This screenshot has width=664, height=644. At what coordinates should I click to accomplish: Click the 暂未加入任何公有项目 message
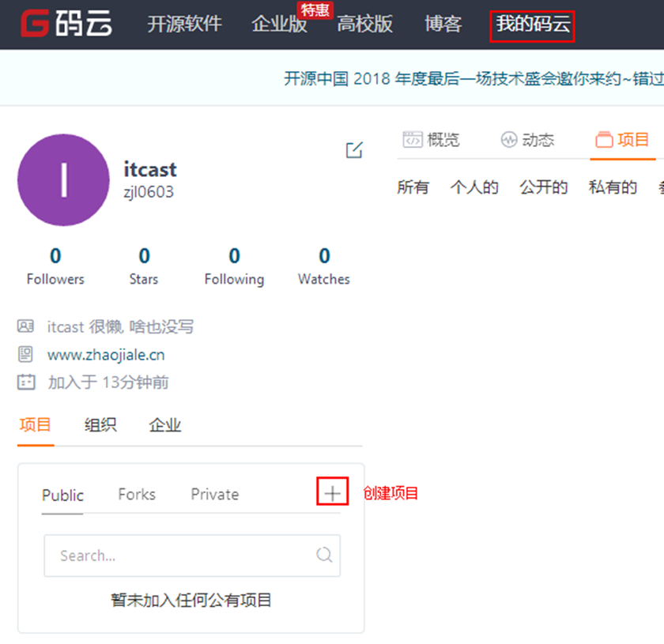[191, 600]
